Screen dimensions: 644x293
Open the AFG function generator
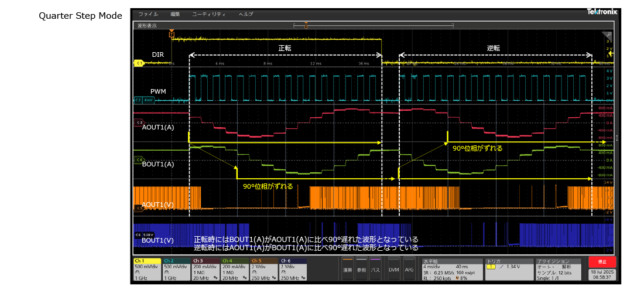click(x=409, y=269)
